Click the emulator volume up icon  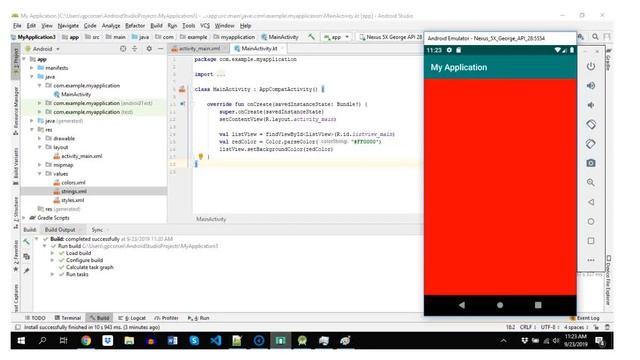[591, 86]
